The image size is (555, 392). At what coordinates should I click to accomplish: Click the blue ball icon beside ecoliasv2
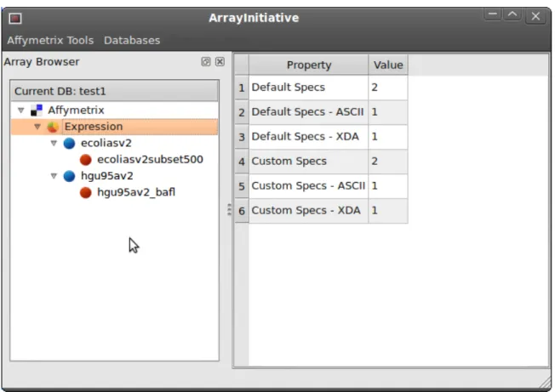[x=70, y=143]
